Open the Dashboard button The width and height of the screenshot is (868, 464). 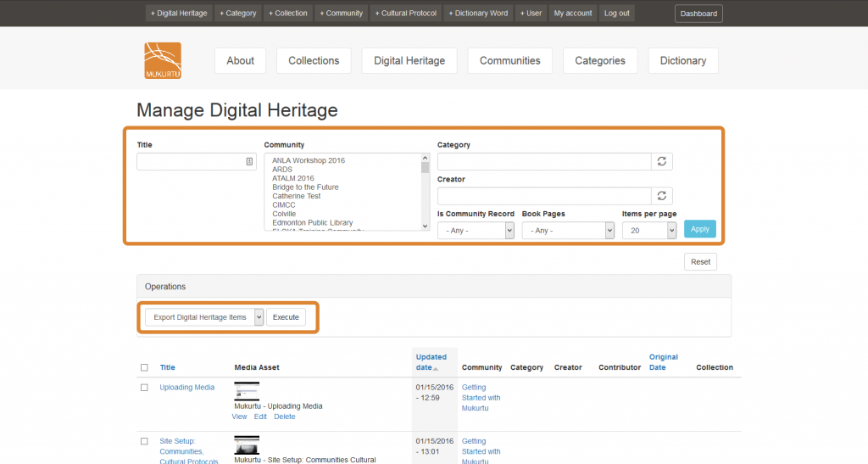[698, 14]
